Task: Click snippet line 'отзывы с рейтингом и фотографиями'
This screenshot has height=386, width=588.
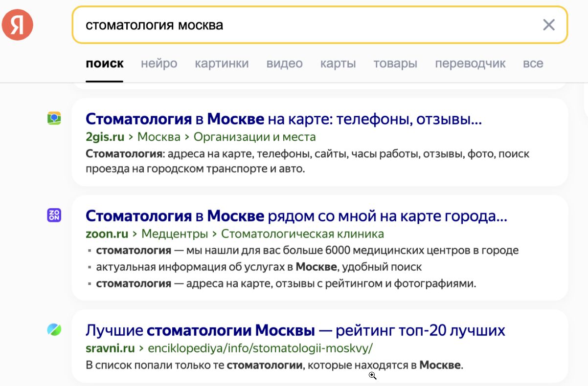Action: 286,283
